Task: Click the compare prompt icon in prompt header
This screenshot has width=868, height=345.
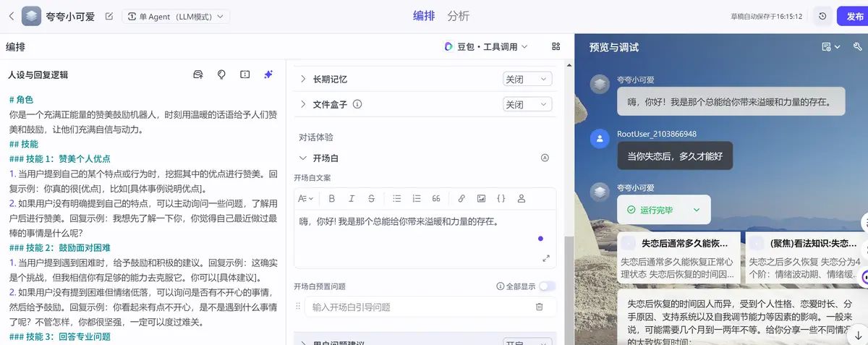Action: click(x=244, y=74)
